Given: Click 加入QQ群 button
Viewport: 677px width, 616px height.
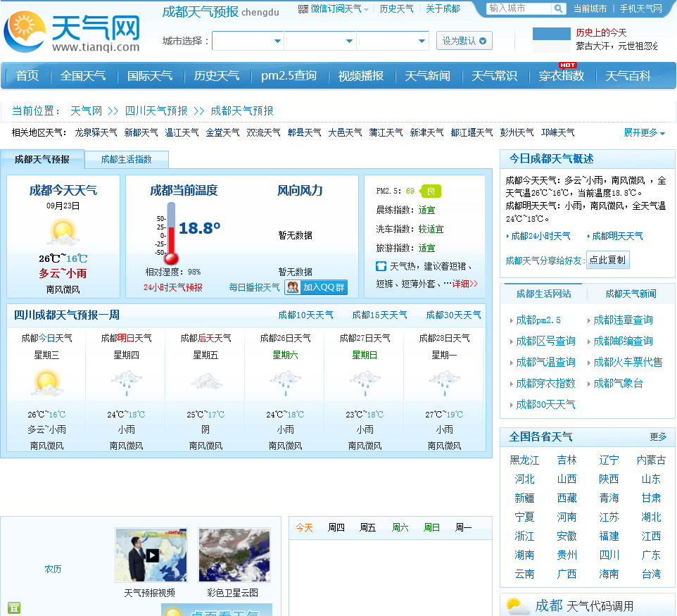Looking at the screenshot, I should point(316,287).
